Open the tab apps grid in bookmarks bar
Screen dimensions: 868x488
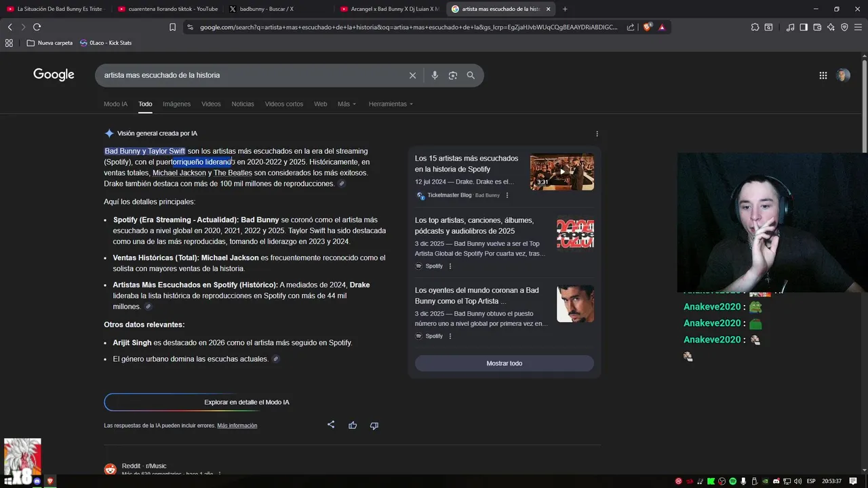[x=9, y=43]
